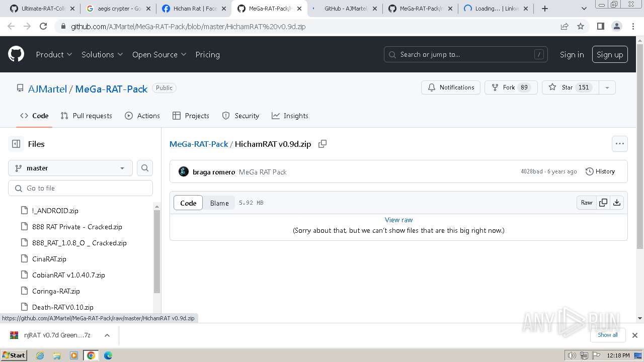Click the View raw link
Image resolution: width=644 pixels, height=362 pixels.
tap(398, 220)
